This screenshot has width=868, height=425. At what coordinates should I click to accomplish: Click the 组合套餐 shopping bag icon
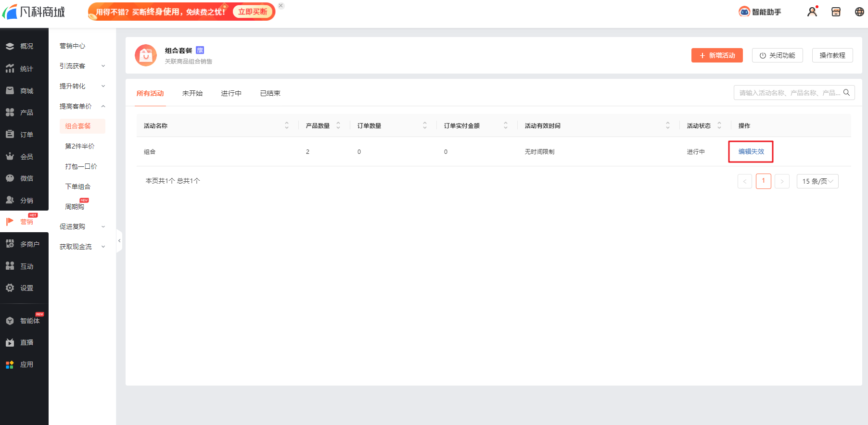146,55
